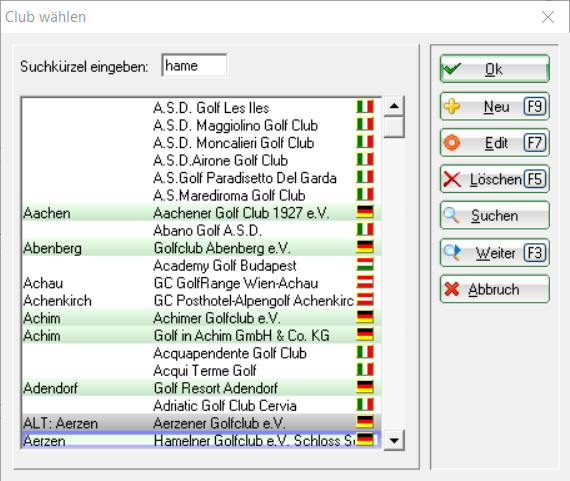Click the scrollbar up arrow in club list
570x481 pixels.
[394, 106]
